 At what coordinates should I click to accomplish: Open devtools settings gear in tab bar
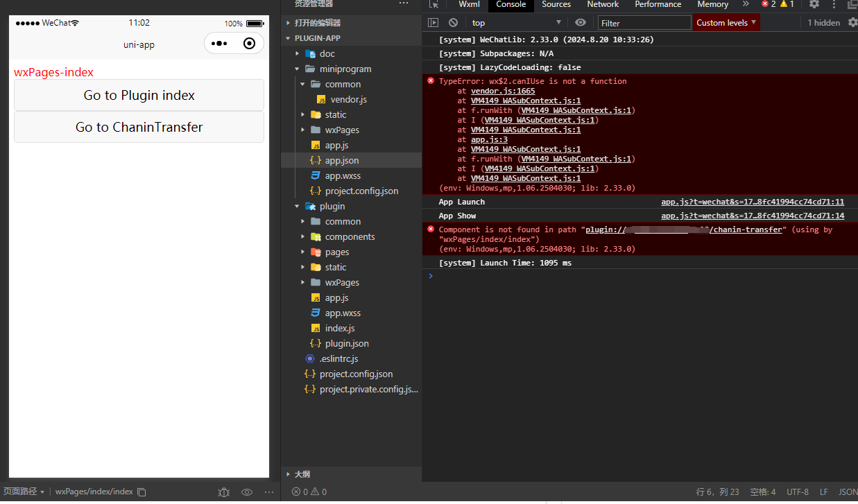(814, 4)
